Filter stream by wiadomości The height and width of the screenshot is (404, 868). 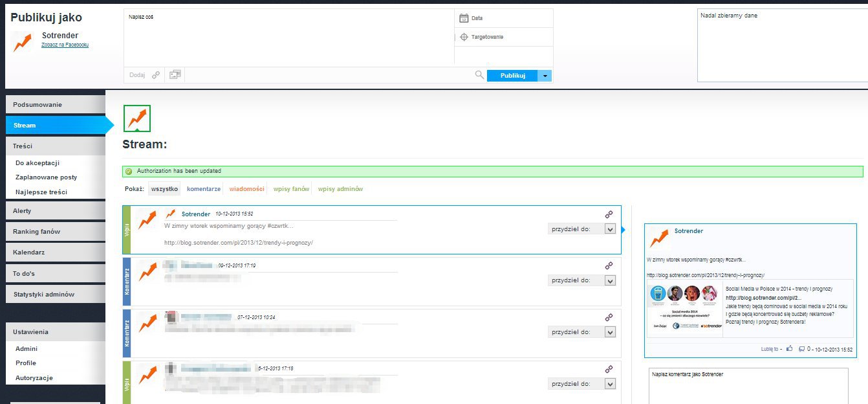(246, 189)
